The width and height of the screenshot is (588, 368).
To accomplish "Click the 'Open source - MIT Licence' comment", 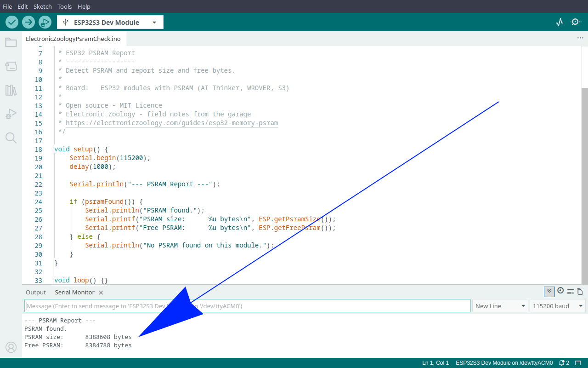I will tap(110, 106).
